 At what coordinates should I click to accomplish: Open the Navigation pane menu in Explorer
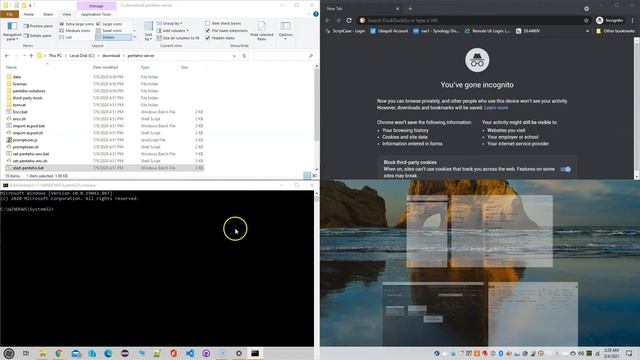(x=12, y=31)
